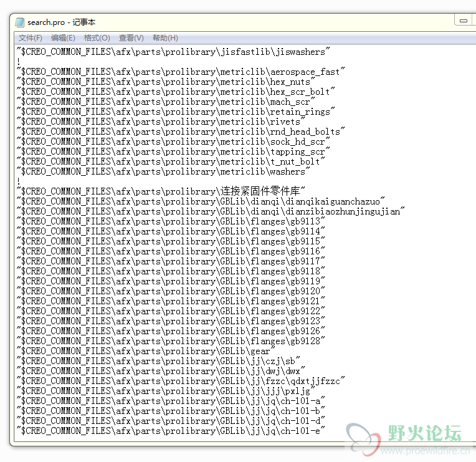The image size is (476, 462).
Task: Click the metriclib\hex_scr_bolt line
Action: (176, 92)
